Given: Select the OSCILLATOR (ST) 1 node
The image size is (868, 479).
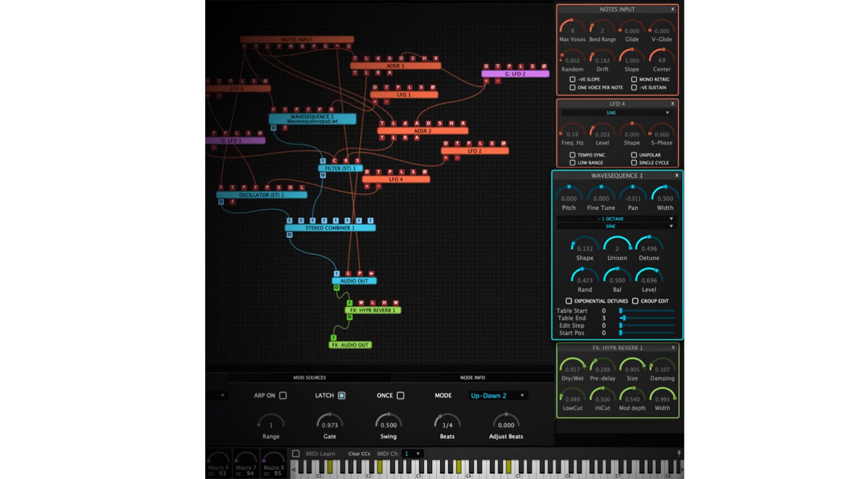Looking at the screenshot, I should [262, 195].
